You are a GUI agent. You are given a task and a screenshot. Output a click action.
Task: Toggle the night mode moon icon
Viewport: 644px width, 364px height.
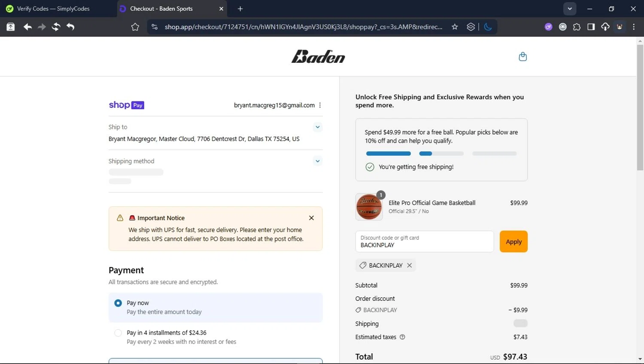[488, 27]
